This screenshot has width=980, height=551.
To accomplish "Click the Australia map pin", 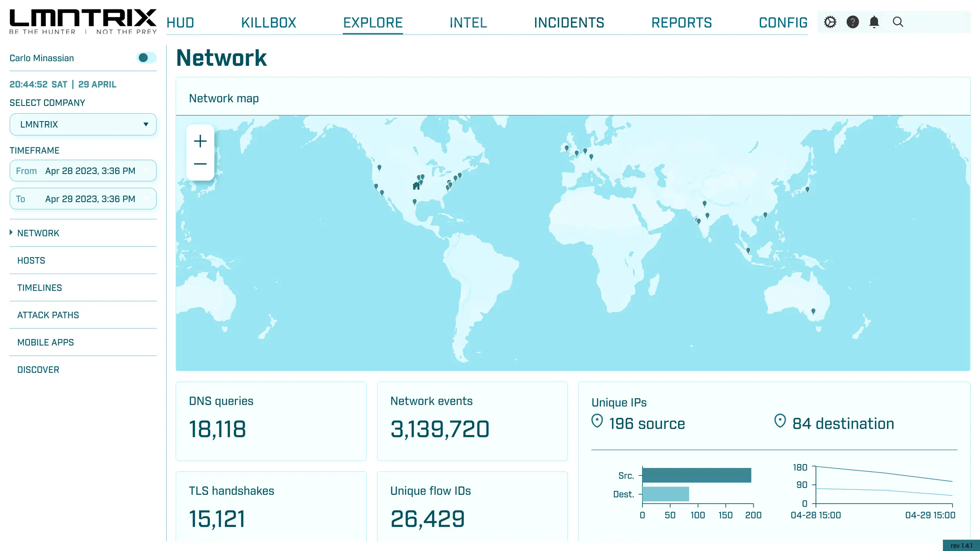I will click(x=813, y=311).
